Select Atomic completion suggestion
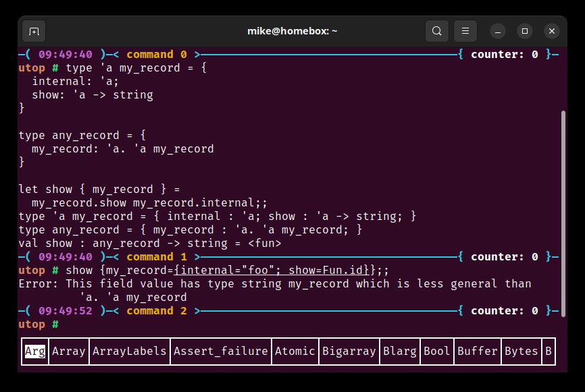 tap(295, 351)
